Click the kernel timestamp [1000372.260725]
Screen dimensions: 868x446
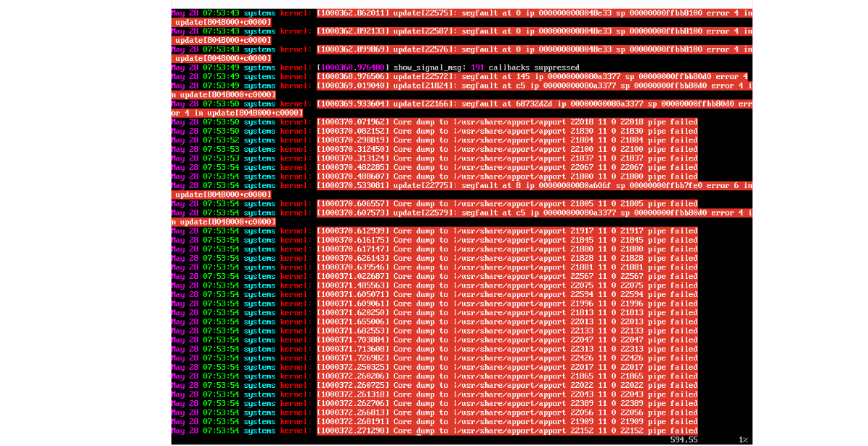pyautogui.click(x=353, y=386)
